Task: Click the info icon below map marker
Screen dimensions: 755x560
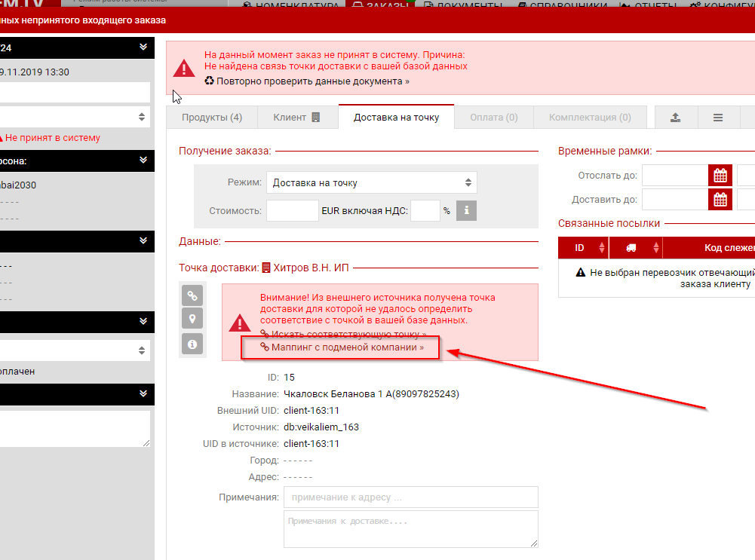Action: [x=192, y=344]
